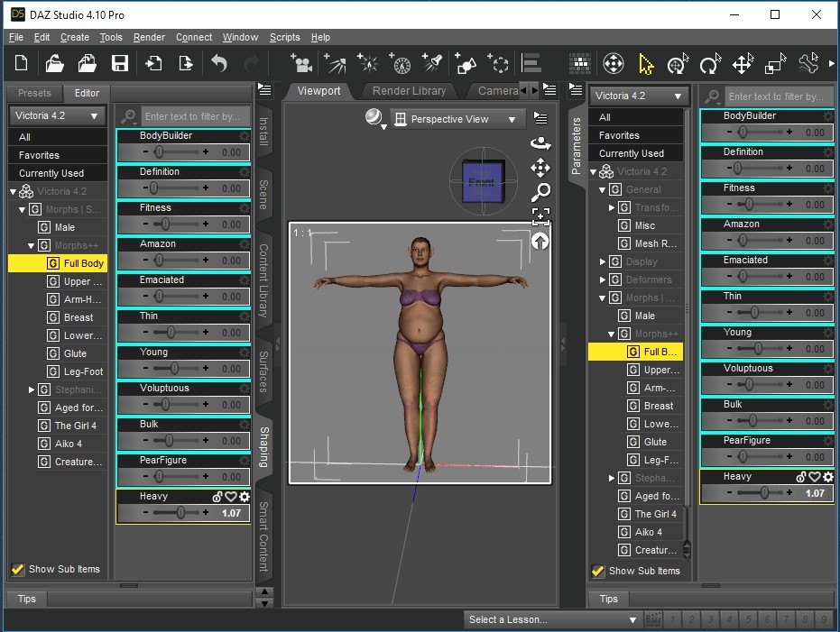Click the viewport frame selection icon
Viewport: 840px width, 632px height.
540,216
